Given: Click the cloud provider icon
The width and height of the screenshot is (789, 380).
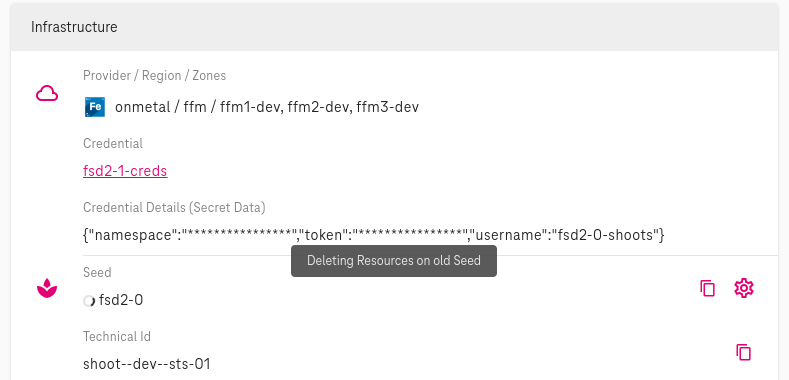Looking at the screenshot, I should pos(47,94).
